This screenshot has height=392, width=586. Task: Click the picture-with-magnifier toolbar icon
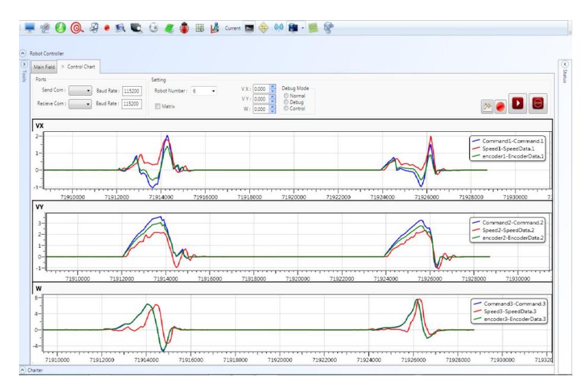point(121,28)
